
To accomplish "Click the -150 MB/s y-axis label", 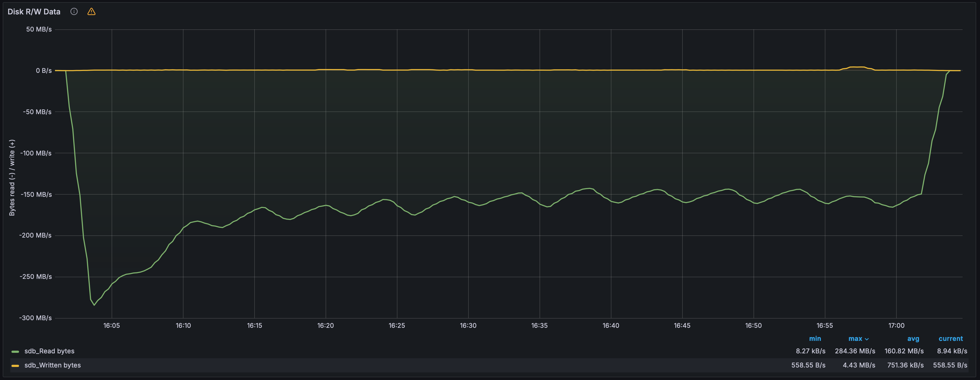I will point(36,195).
